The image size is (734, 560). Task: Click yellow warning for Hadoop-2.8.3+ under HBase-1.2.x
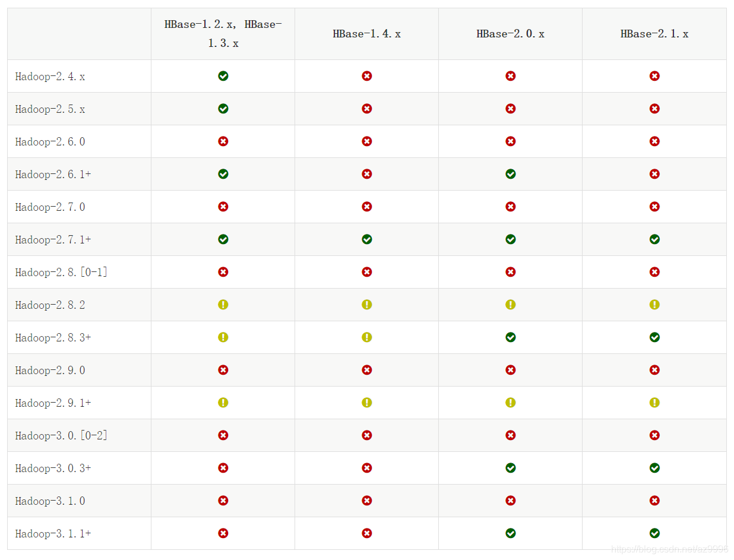click(223, 337)
